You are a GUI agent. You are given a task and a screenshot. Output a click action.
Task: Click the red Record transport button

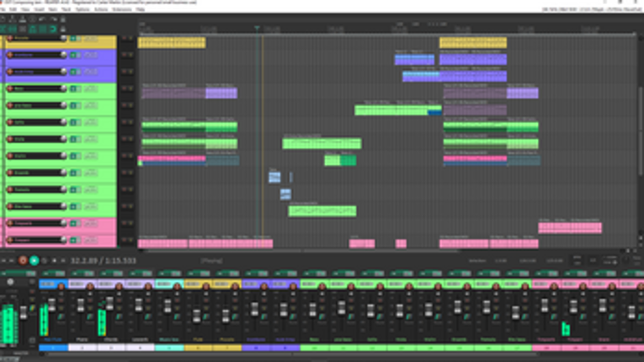[23, 260]
